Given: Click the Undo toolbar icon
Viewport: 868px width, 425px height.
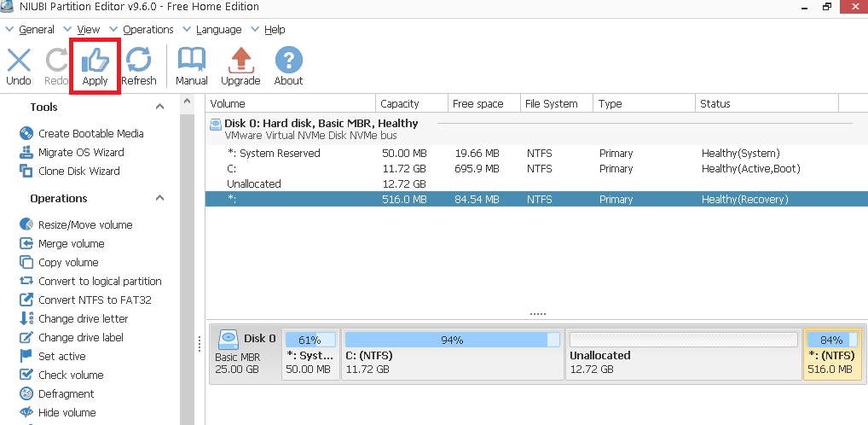Looking at the screenshot, I should pos(19,61).
